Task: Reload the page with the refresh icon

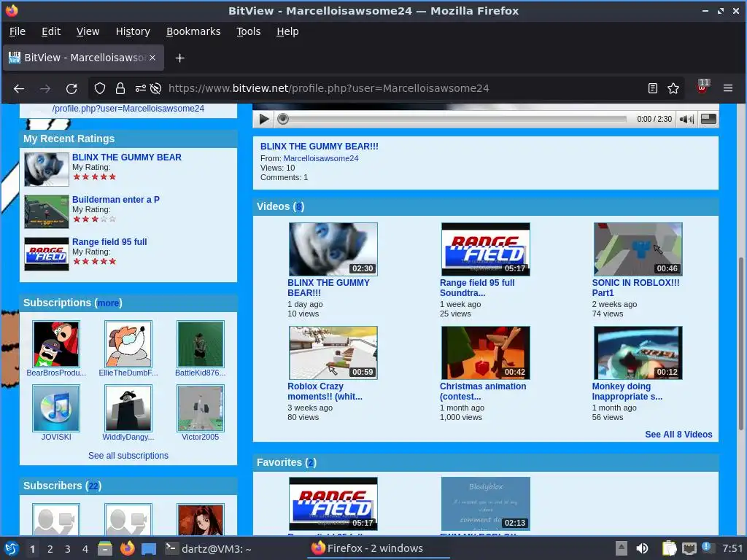Action: (x=71, y=88)
